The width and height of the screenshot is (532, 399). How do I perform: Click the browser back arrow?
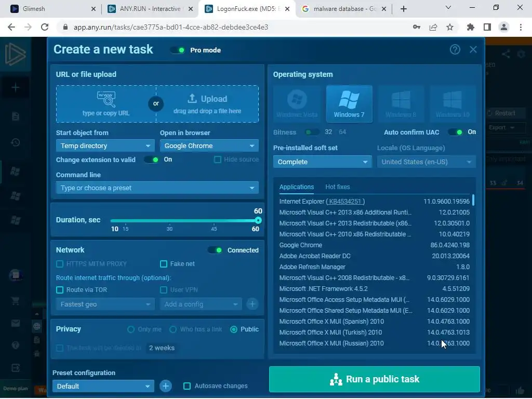click(x=11, y=27)
